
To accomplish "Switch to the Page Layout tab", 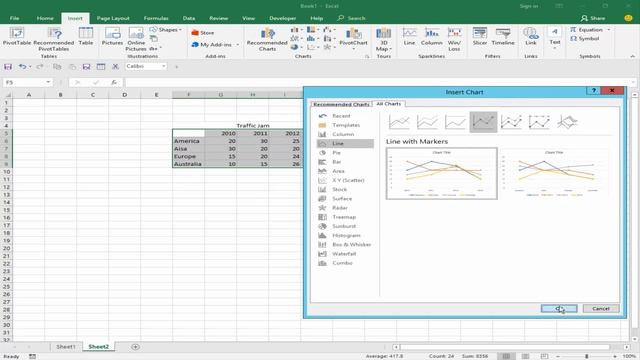I will click(x=113, y=18).
